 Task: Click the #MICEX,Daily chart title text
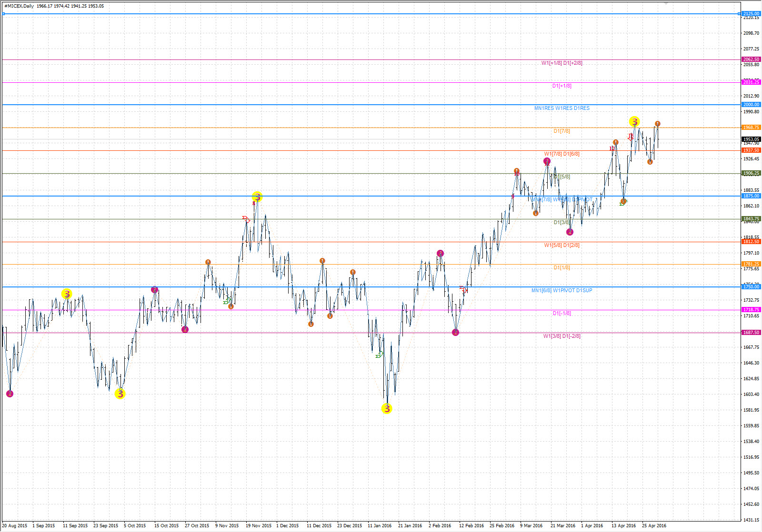point(19,6)
